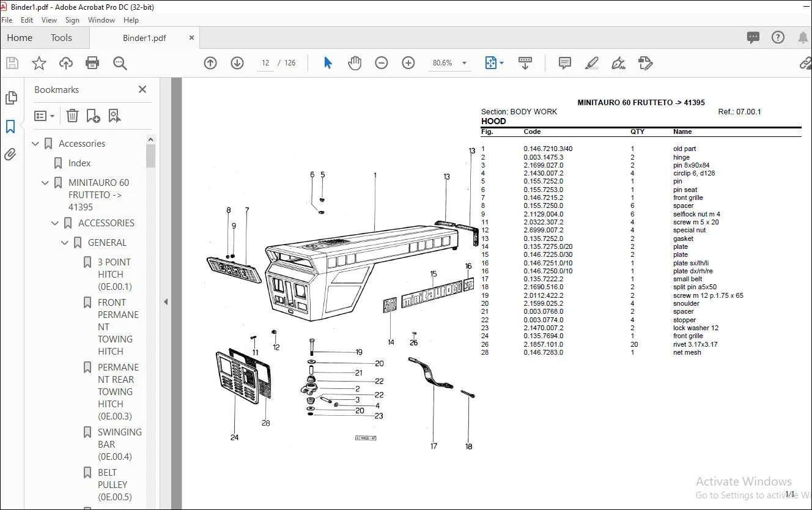812x510 pixels.
Task: Open the Find text magnifier tool
Action: coord(120,63)
